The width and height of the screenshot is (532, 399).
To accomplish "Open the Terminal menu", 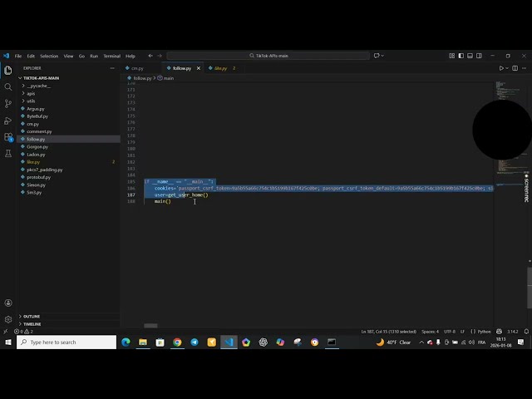I will [112, 56].
